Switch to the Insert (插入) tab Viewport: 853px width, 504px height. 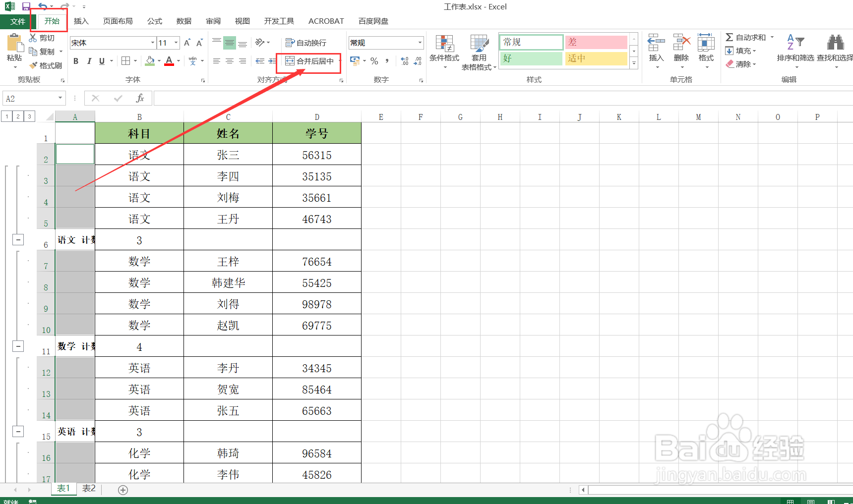[x=81, y=21]
